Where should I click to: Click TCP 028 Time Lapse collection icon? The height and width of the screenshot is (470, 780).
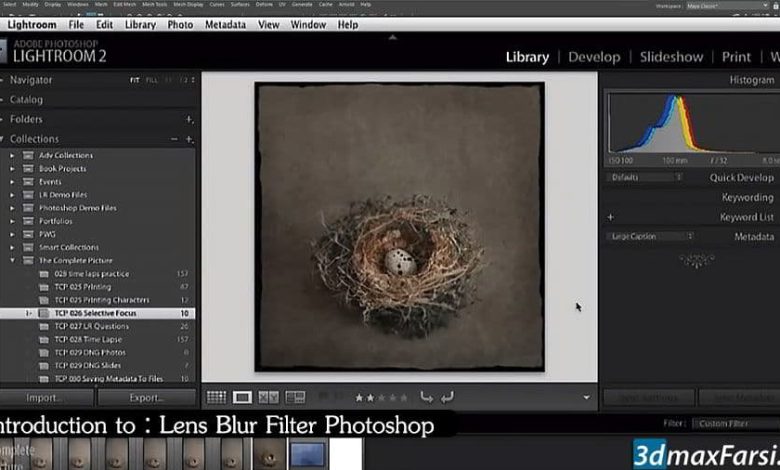coord(44,339)
